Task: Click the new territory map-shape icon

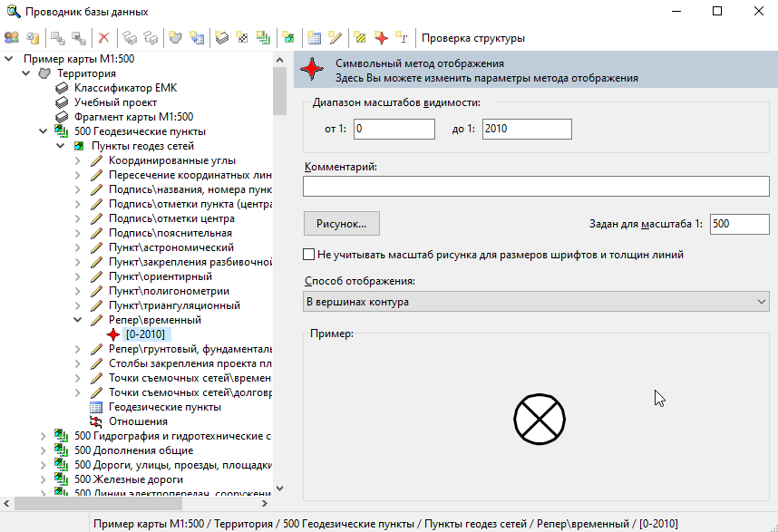Action: click(175, 38)
